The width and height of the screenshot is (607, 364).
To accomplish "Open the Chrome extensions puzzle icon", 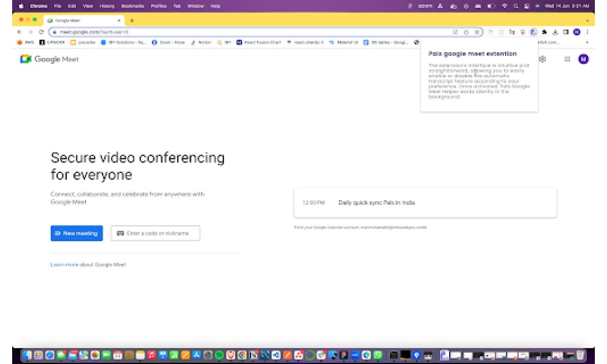I will click(x=544, y=32).
